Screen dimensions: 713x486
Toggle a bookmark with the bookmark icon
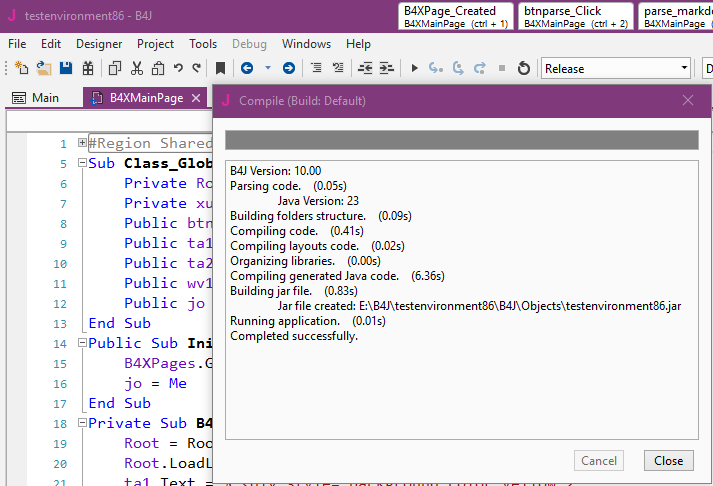(221, 68)
